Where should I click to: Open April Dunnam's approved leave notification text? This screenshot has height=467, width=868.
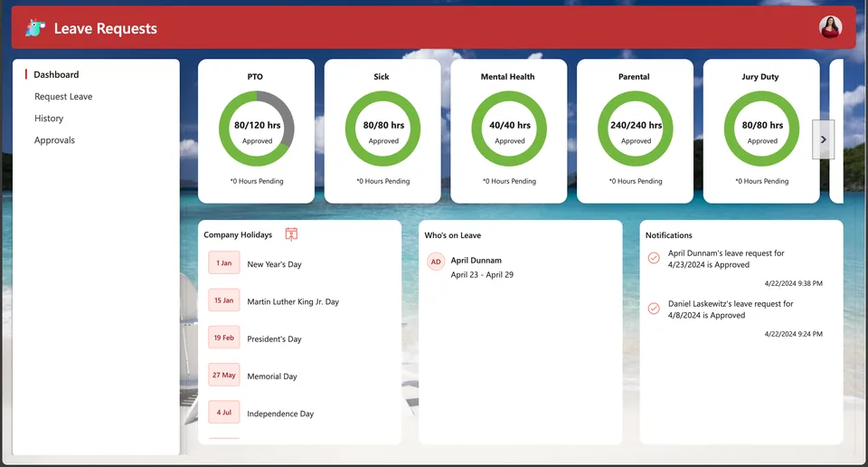[726, 259]
